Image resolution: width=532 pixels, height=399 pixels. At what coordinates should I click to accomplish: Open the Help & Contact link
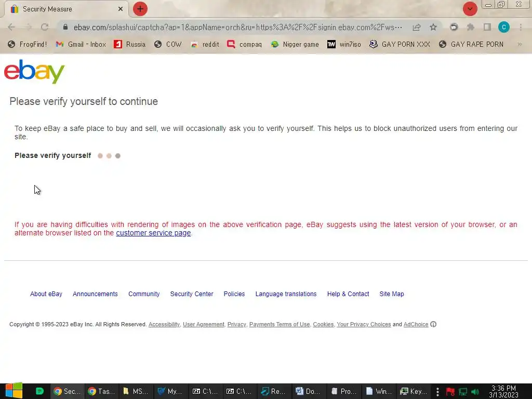tap(348, 294)
